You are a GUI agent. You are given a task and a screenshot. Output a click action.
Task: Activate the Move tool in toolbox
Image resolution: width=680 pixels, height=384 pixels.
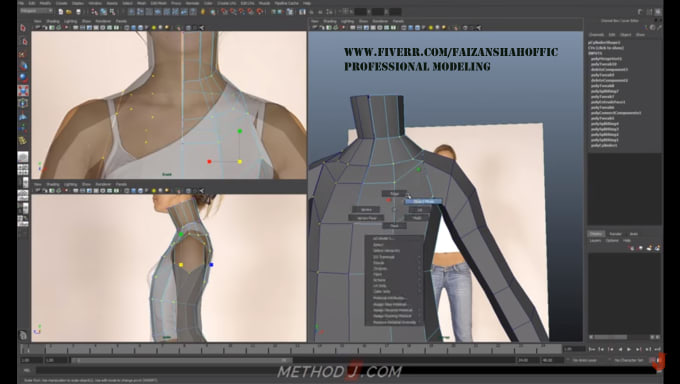[x=23, y=66]
